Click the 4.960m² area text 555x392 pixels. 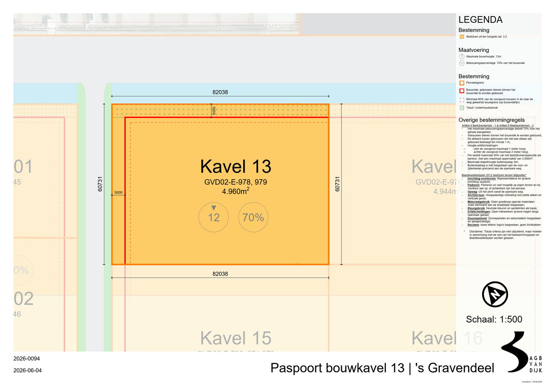pos(235,191)
